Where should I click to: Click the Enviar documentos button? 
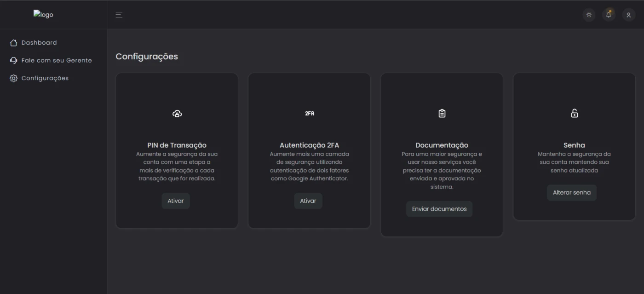tap(439, 209)
